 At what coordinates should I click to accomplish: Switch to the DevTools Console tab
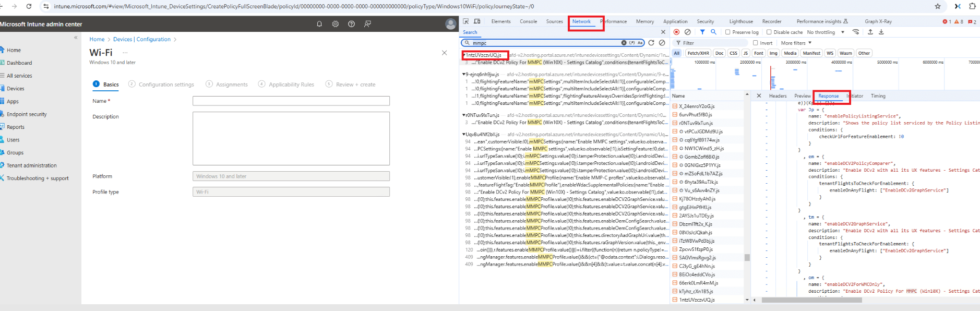pos(529,21)
